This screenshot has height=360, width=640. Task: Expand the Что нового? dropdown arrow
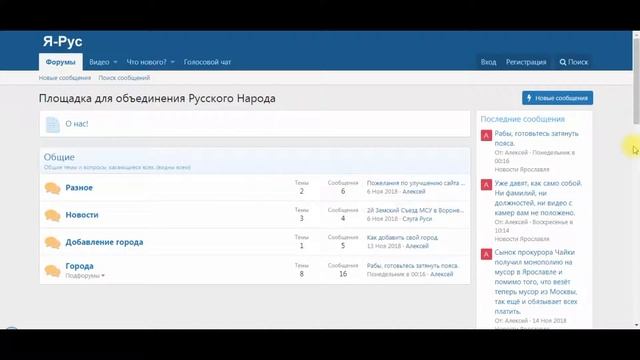coord(173,62)
